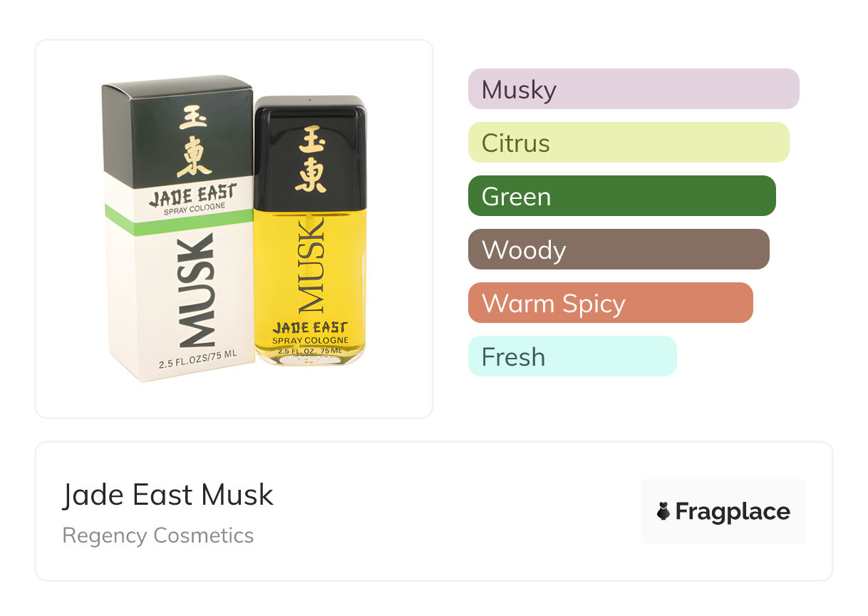Screen dimensions: 868x616
Task: Select the Musky accord bar
Action: pyautogui.click(x=634, y=89)
